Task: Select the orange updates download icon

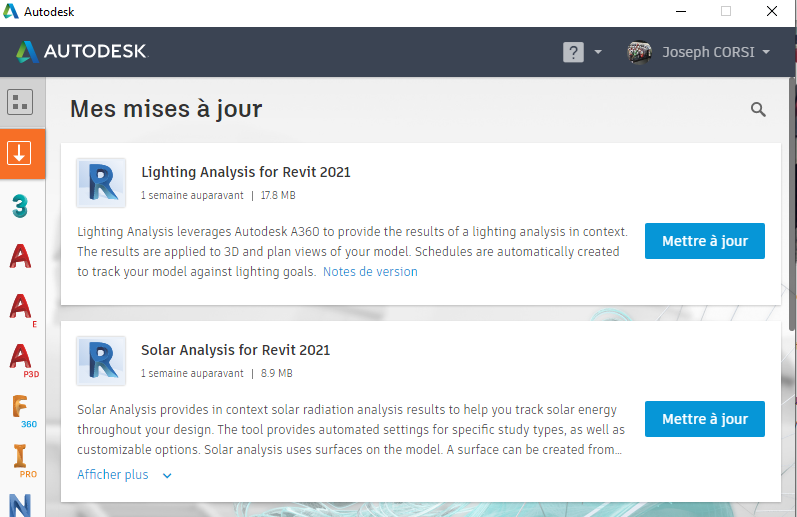Action: (20, 154)
